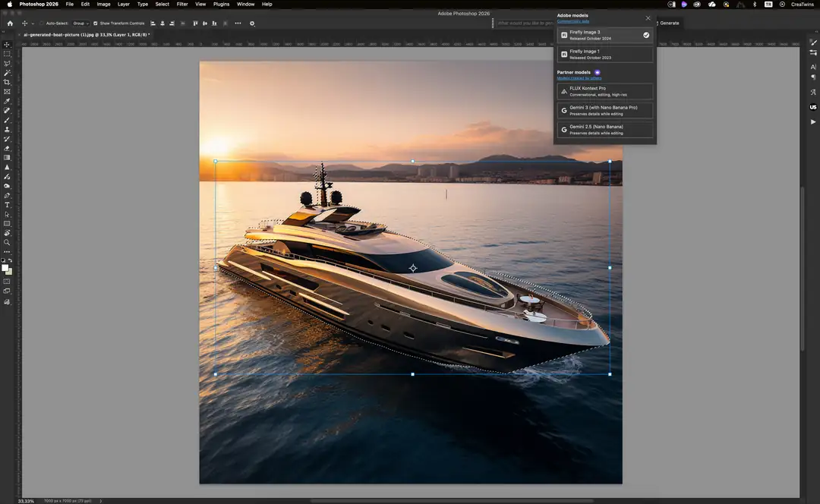Open the Layer menu

point(123,4)
